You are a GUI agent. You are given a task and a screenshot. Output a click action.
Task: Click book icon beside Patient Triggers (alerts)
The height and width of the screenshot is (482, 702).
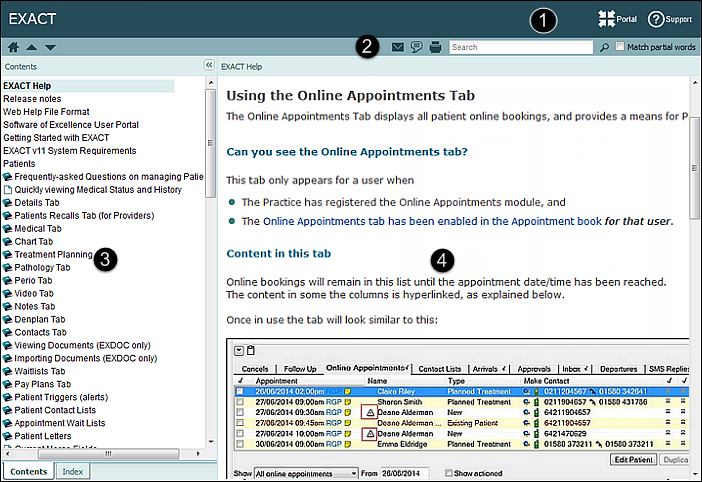(8, 397)
